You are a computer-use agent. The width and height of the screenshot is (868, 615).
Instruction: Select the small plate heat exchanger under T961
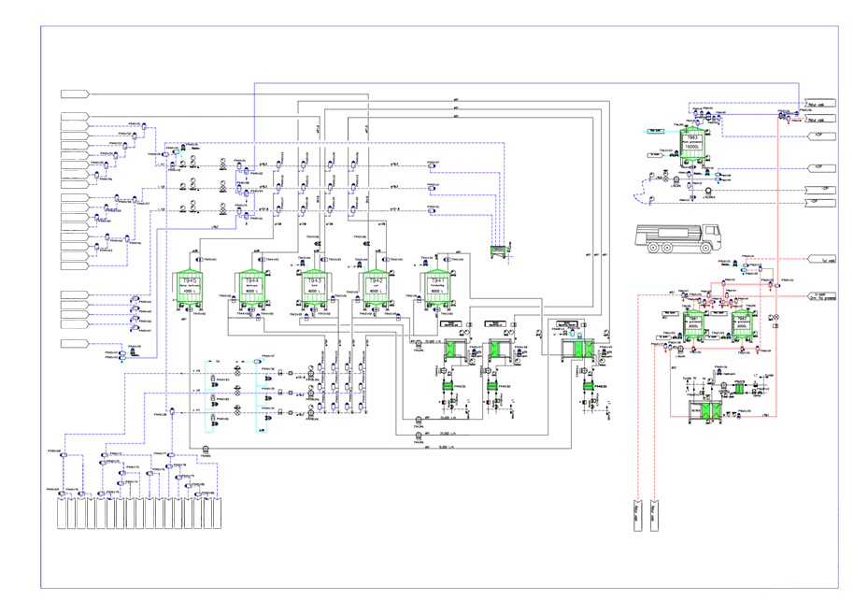tap(740, 389)
